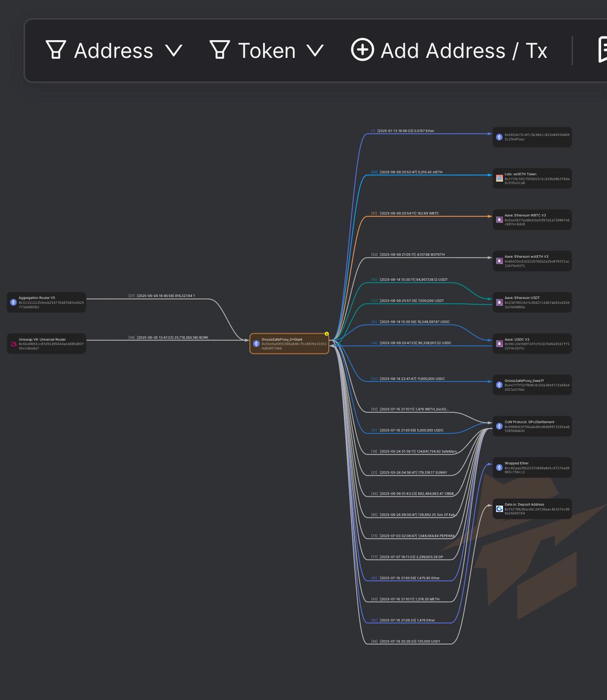Select the 4,157.98 WSTETH transfer edge label

(x=408, y=254)
